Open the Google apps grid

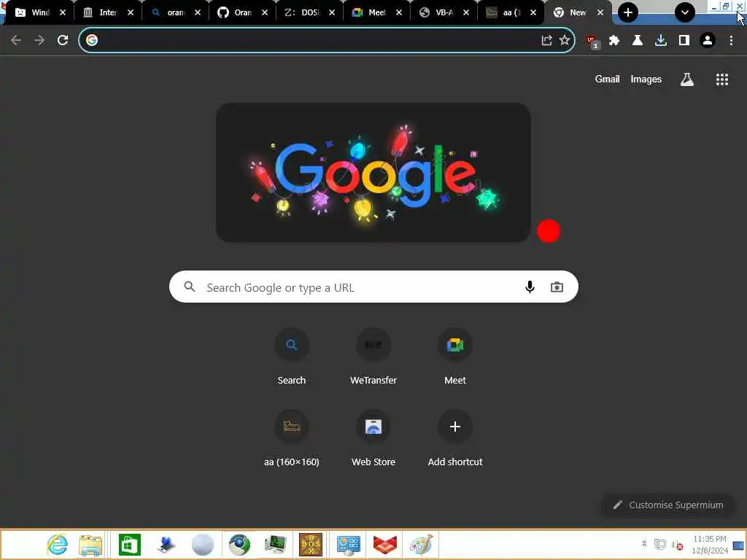coord(721,79)
